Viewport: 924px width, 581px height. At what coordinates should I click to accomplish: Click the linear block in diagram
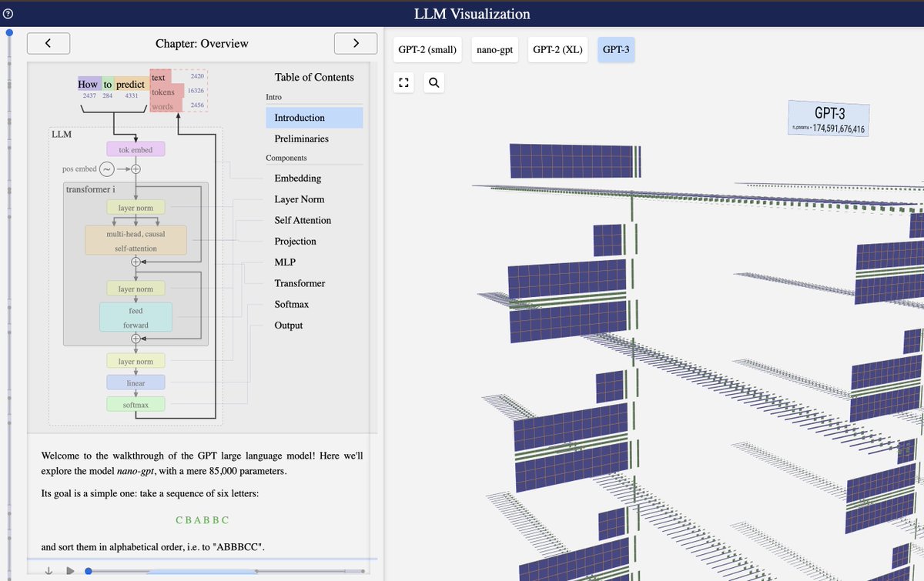(x=136, y=382)
